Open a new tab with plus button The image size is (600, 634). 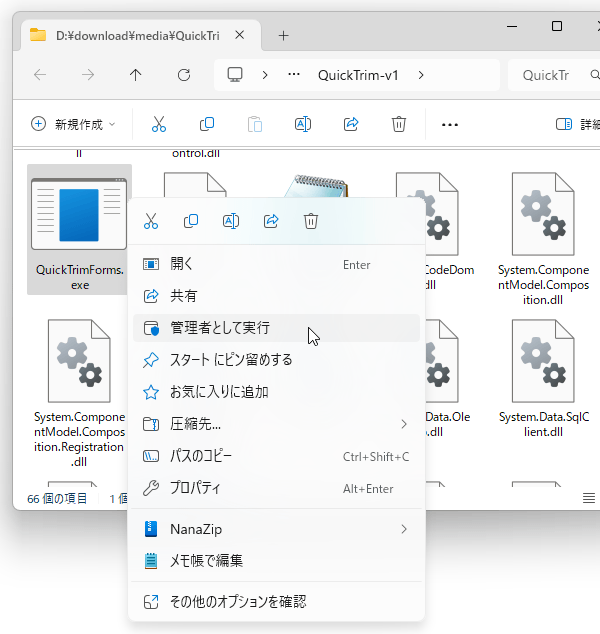coord(283,36)
